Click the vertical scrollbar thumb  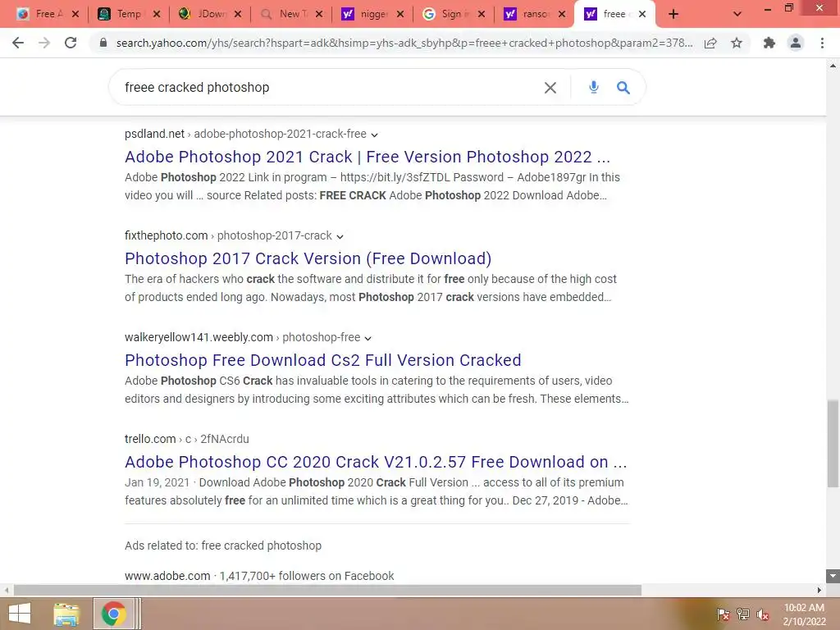(x=833, y=443)
